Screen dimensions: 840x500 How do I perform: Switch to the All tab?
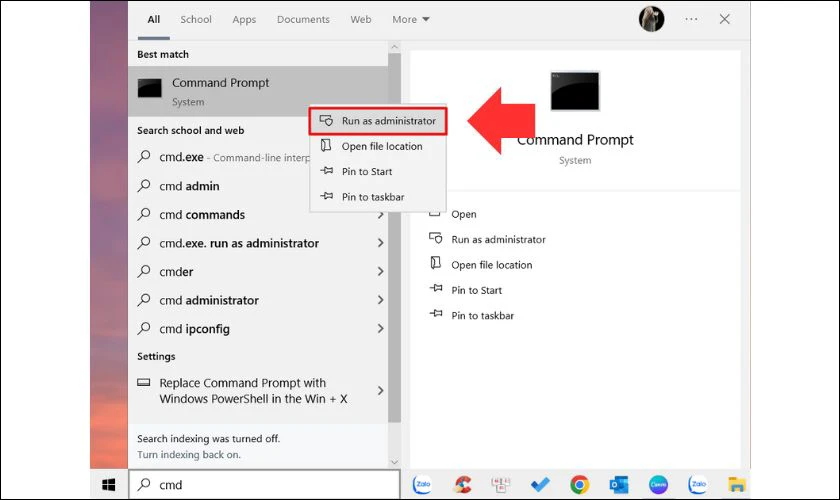coord(154,20)
